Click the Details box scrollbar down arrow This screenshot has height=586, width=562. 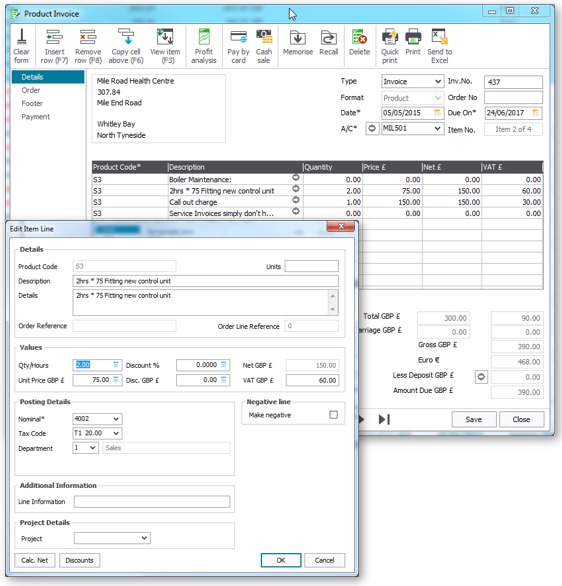[333, 309]
